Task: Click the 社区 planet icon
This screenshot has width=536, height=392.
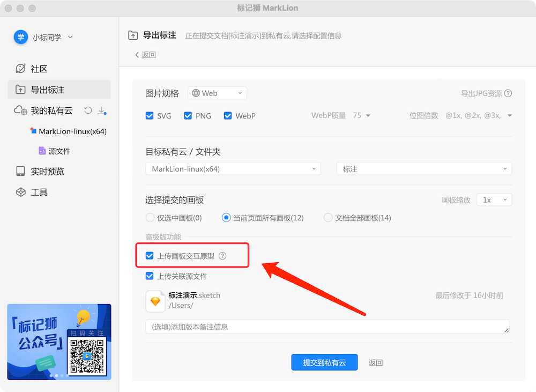Action: click(20, 69)
